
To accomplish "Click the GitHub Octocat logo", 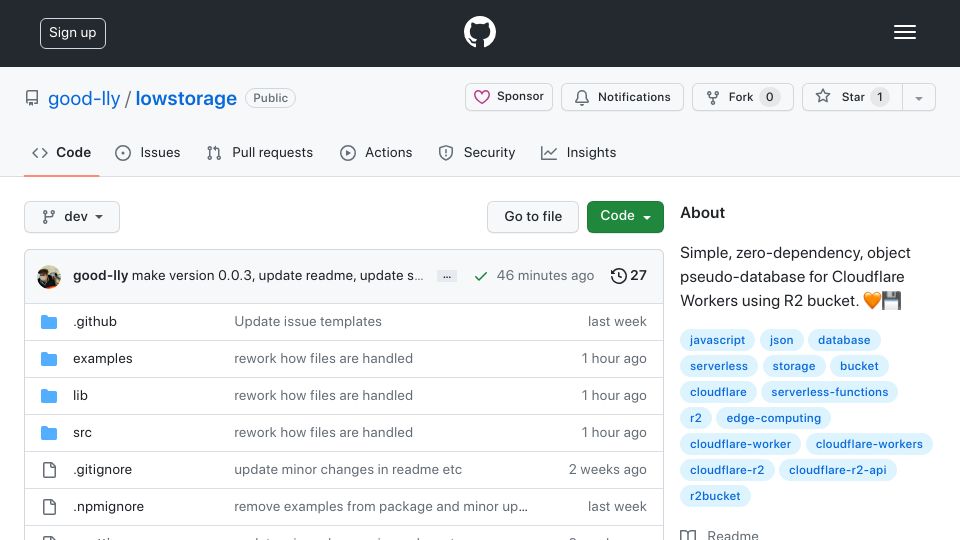I will [479, 32].
